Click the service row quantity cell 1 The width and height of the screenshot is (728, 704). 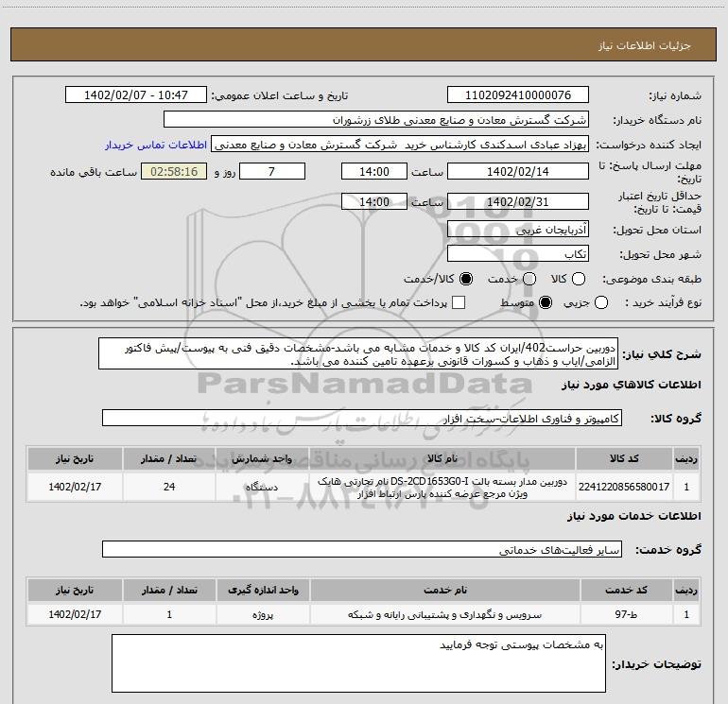point(169,614)
